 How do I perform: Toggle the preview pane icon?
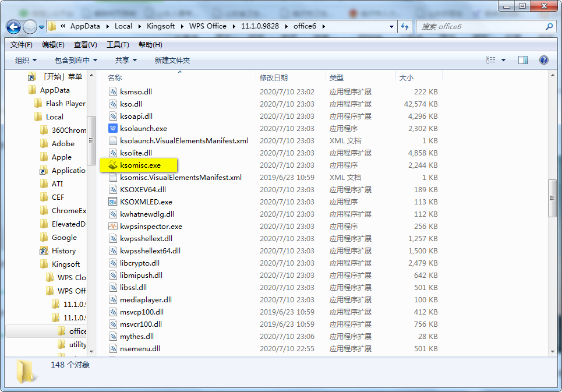click(x=523, y=60)
